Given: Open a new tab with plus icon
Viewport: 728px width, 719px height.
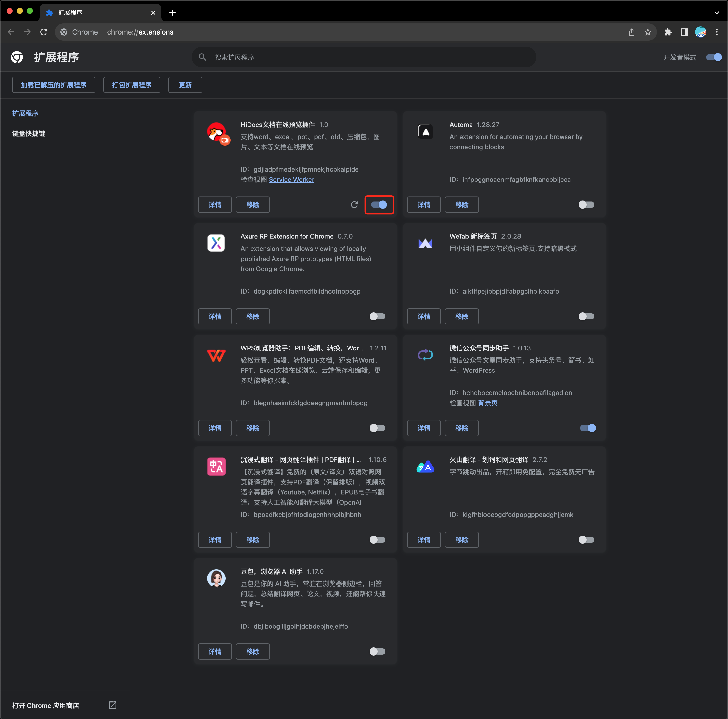Looking at the screenshot, I should [x=172, y=13].
